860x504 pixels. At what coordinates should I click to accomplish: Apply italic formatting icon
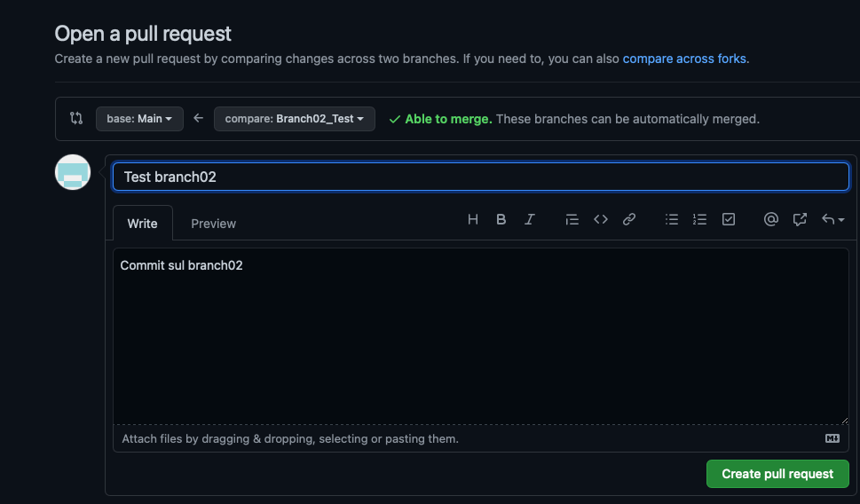(529, 219)
